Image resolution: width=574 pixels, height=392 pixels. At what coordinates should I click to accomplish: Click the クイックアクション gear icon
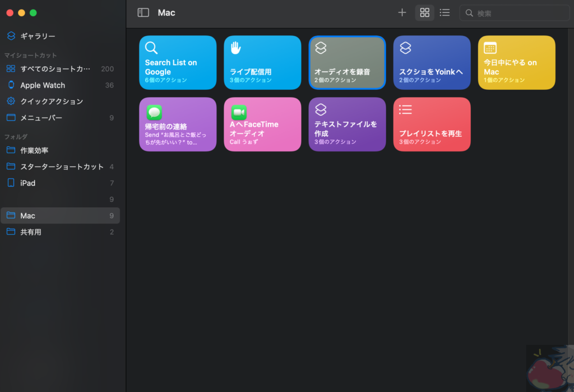[x=11, y=102]
